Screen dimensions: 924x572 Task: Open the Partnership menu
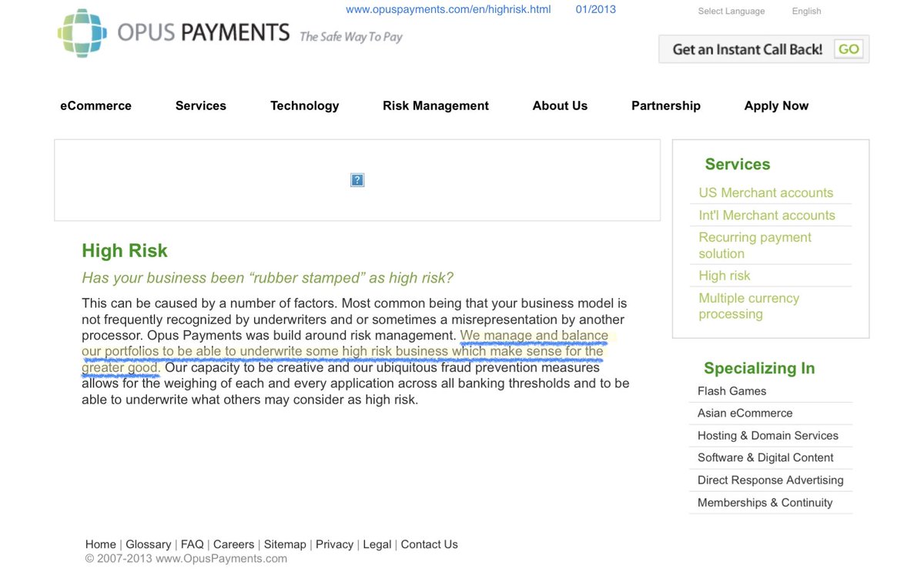pos(666,106)
